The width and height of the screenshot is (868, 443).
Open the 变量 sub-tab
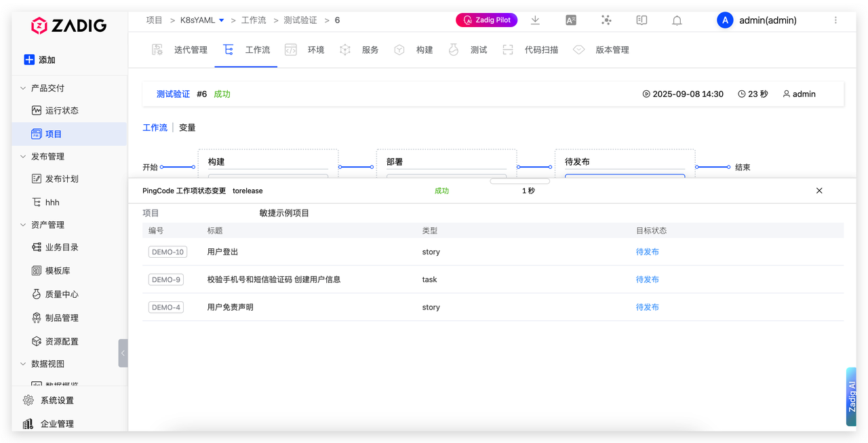187,128
